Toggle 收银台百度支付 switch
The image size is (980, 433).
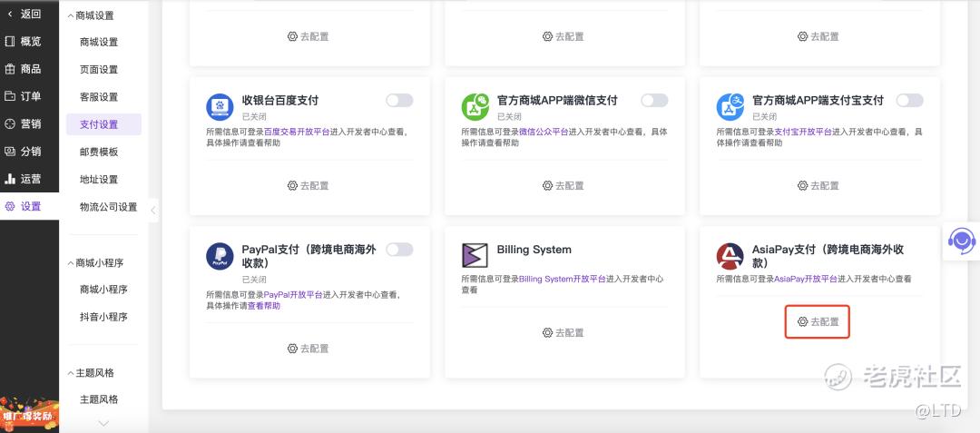pos(399,101)
